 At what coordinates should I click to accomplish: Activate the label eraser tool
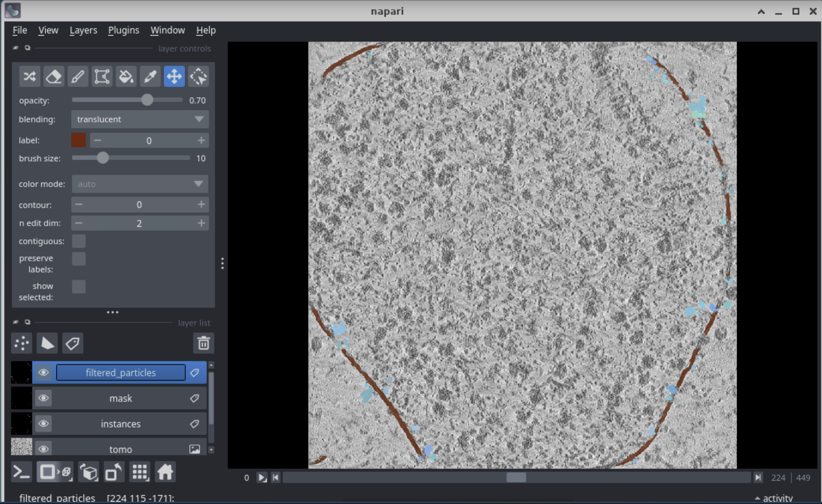(53, 77)
